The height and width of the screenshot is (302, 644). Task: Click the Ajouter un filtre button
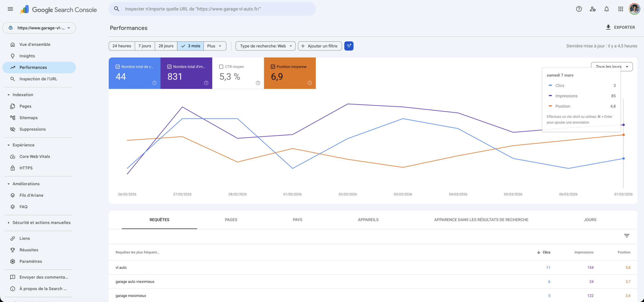[320, 46]
